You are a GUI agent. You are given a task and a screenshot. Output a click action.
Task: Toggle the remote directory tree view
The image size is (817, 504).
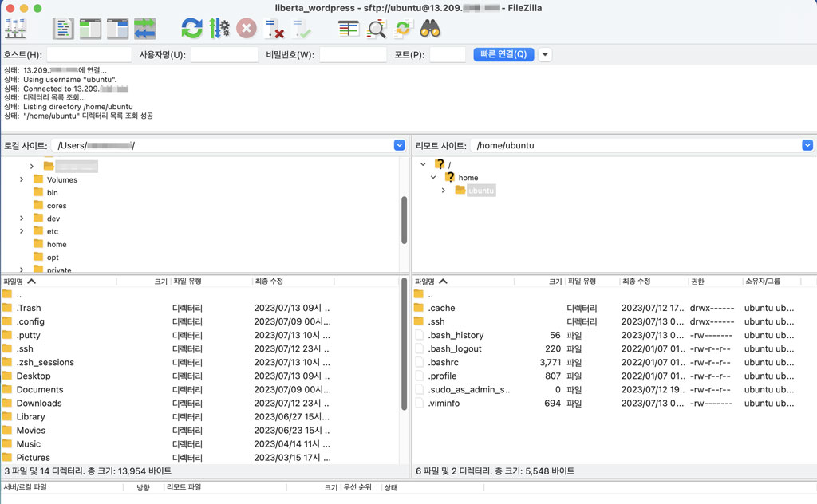[117, 29]
